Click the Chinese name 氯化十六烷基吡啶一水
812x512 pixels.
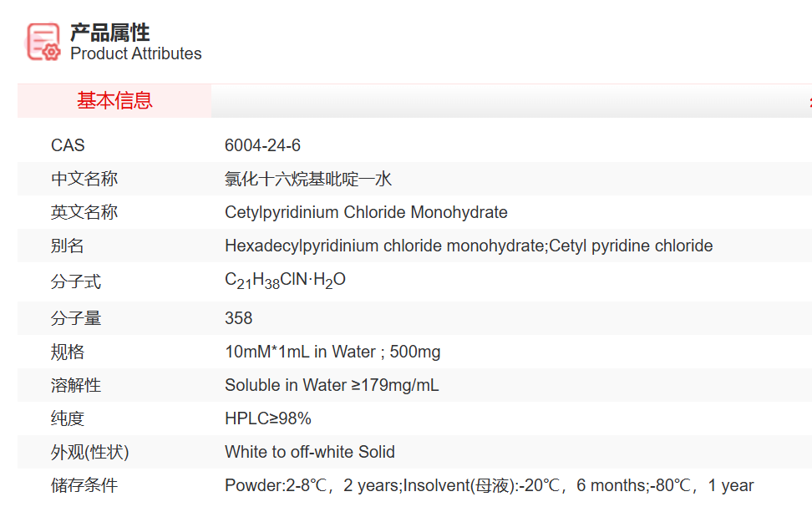click(x=307, y=179)
